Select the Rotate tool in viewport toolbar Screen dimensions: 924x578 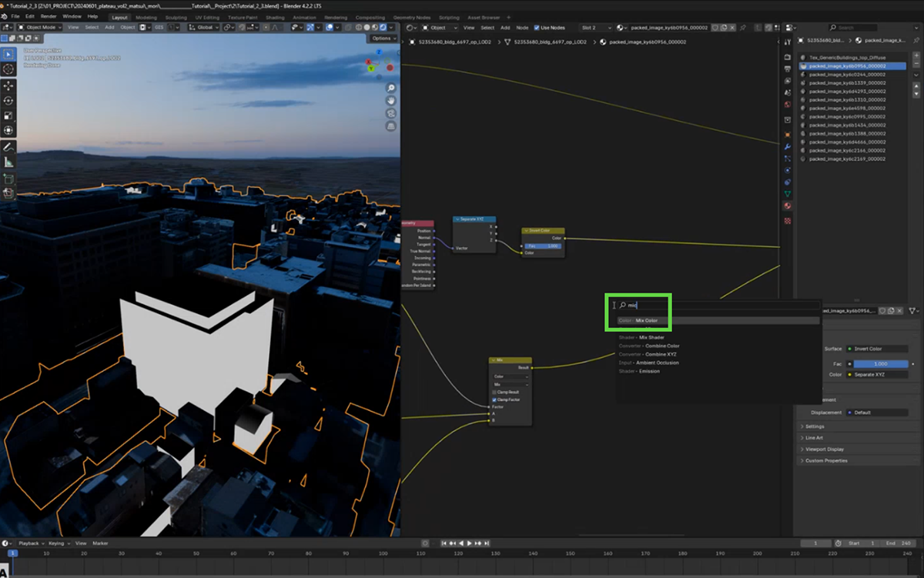8,101
